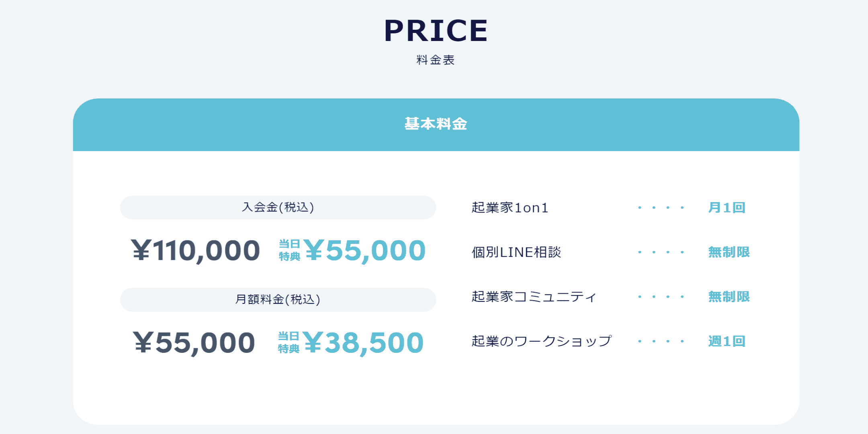
Task: Click the 入会金(税込) label pill
Action: coord(278,207)
